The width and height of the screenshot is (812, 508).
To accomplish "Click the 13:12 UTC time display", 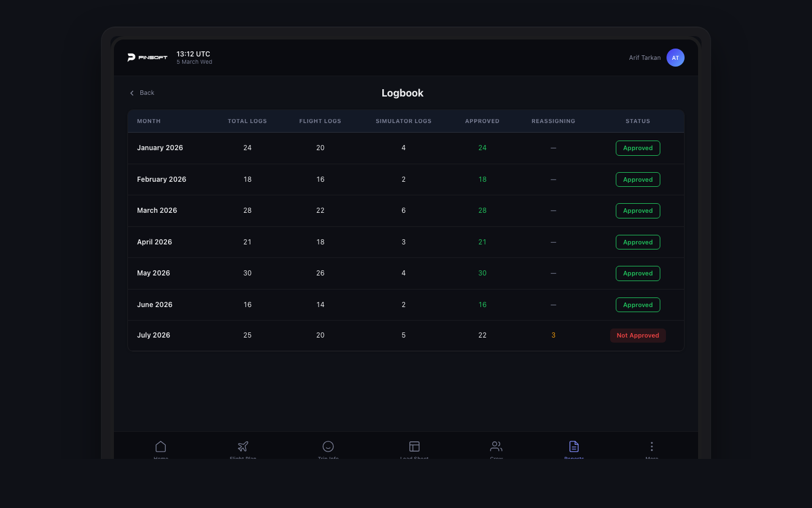I will (x=193, y=54).
